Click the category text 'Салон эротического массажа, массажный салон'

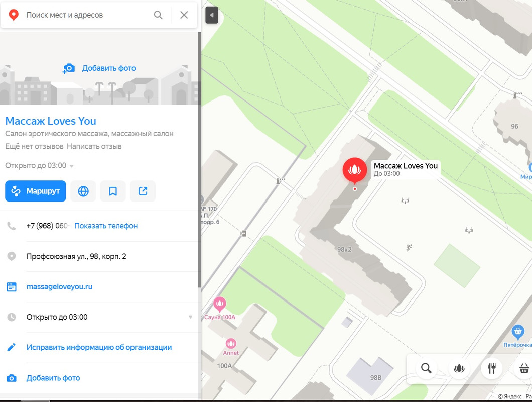89,134
